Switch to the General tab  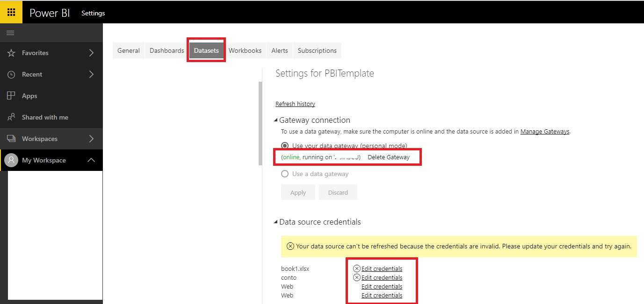129,50
